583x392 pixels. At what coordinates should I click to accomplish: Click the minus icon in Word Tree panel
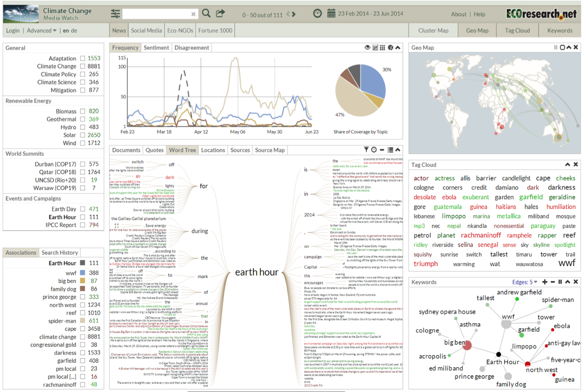click(382, 150)
